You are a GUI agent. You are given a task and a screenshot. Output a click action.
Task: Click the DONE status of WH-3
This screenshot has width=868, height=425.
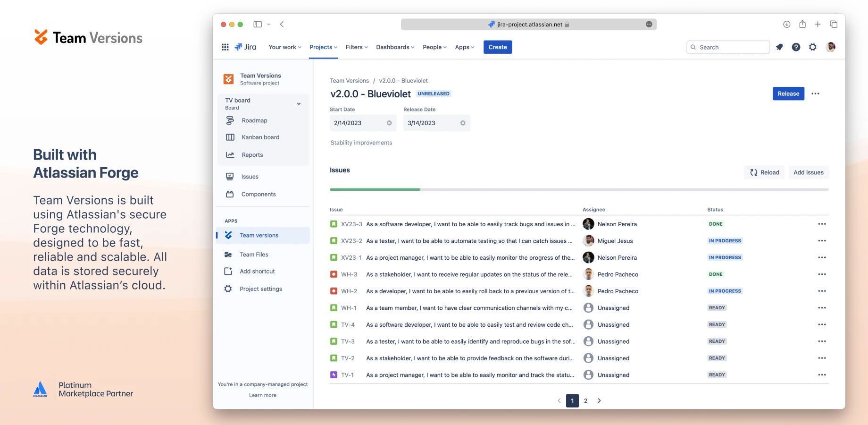click(x=716, y=274)
